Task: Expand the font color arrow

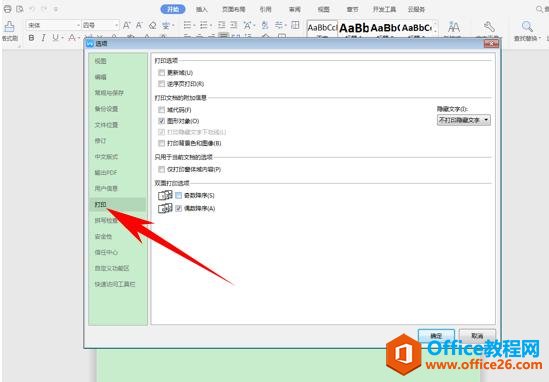Action: (x=79, y=37)
